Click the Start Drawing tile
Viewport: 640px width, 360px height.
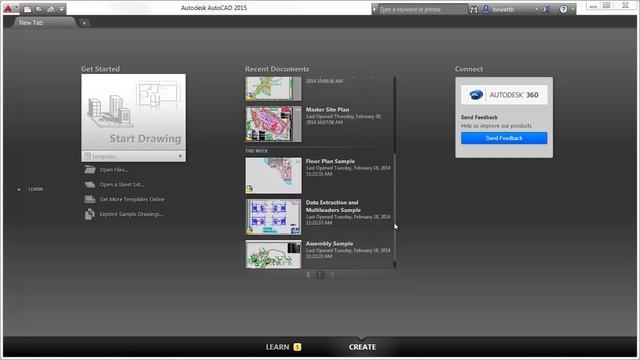coord(133,112)
